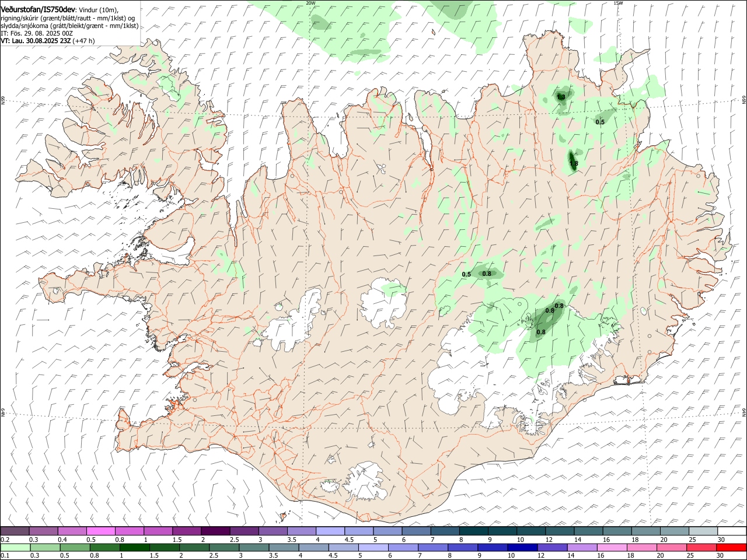Click the '4.5' label under the upper legend row
747x560 pixels.
[x=349, y=540]
